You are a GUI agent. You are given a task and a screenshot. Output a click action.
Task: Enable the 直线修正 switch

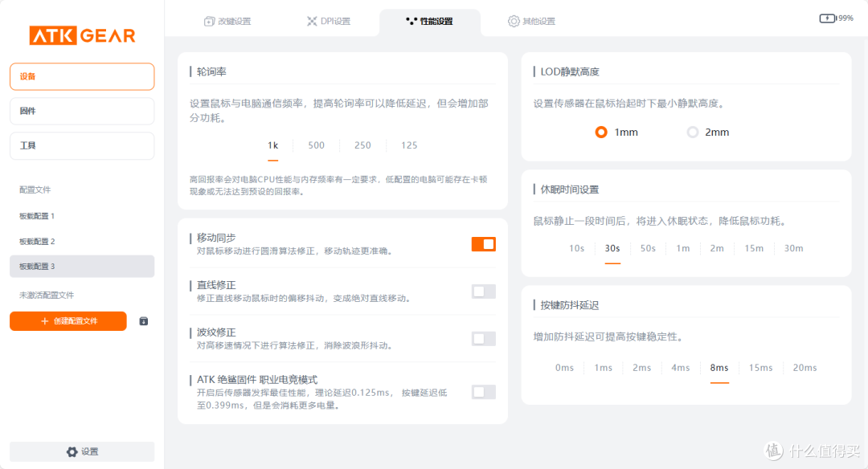pos(483,291)
